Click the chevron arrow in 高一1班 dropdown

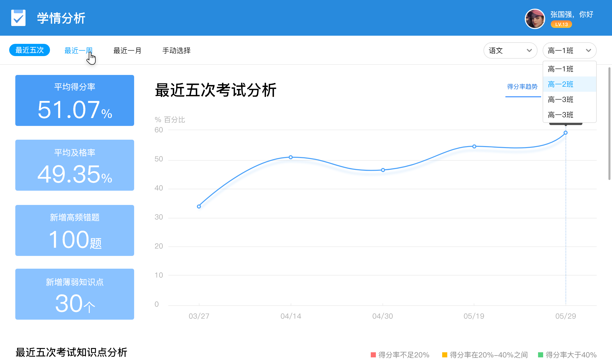(x=588, y=50)
